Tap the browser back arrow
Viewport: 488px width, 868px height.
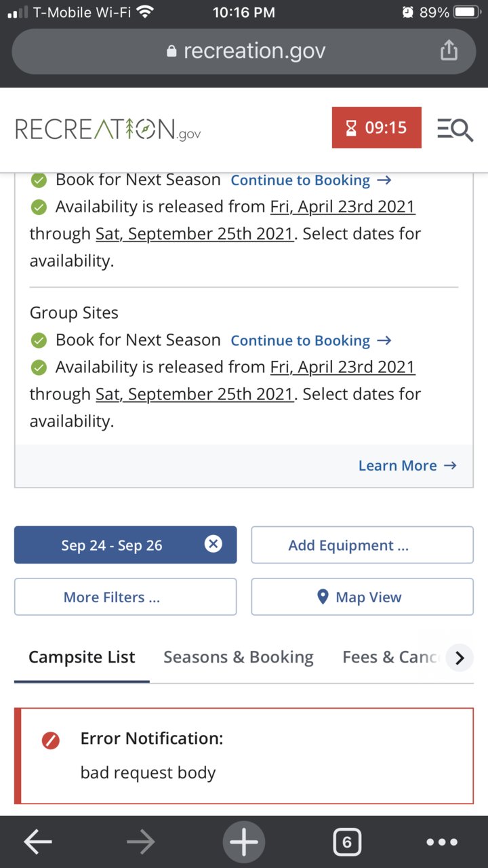(37, 842)
